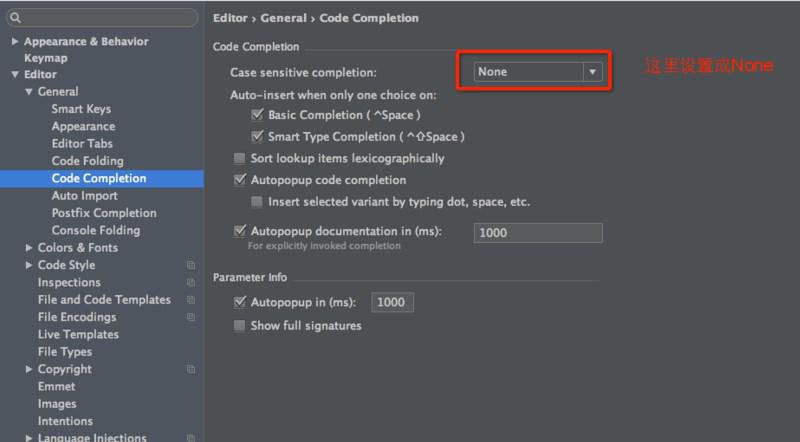Click the copy icon beside File and Code Templates
This screenshot has height=442, width=800.
click(x=191, y=300)
